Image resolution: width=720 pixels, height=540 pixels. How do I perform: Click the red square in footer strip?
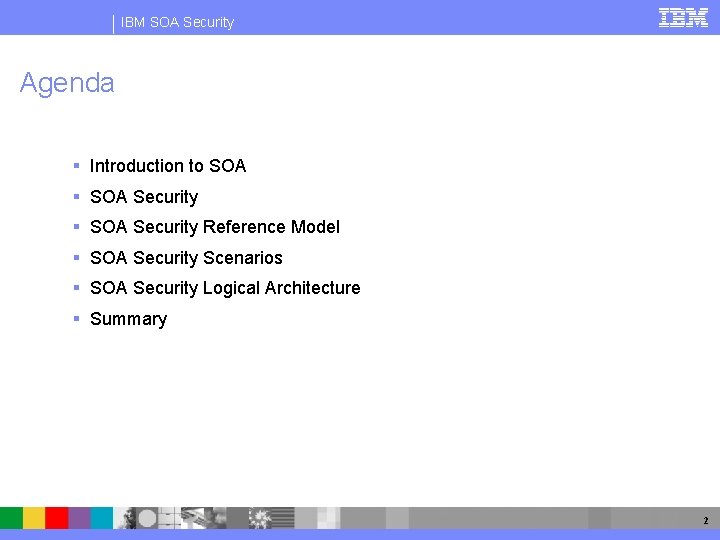(57, 518)
